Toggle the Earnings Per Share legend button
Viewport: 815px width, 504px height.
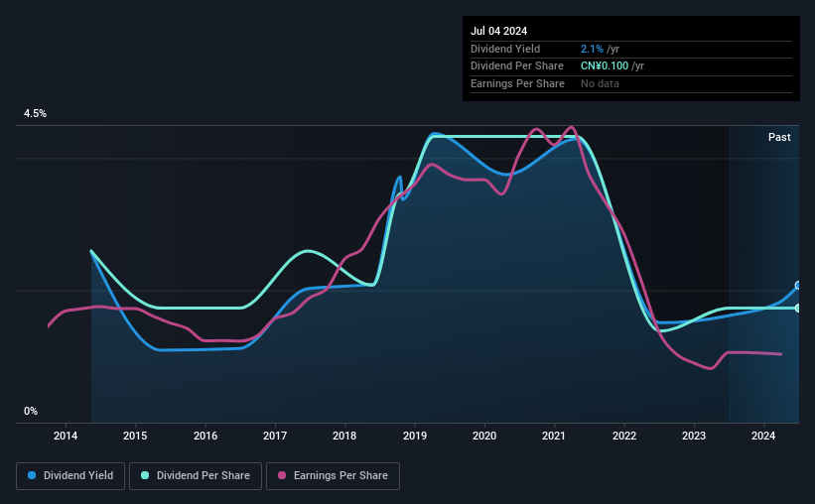[x=333, y=476]
